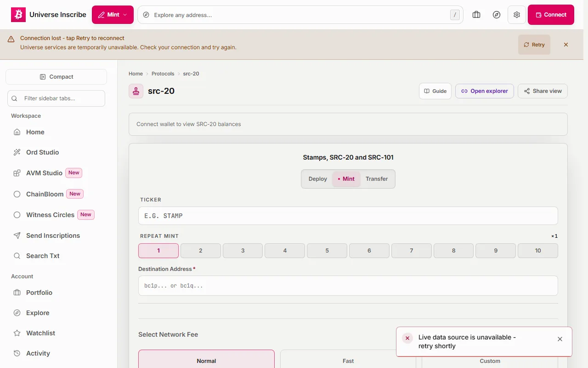Image resolution: width=588 pixels, height=368 pixels.
Task: Dismiss the connection lost banner
Action: 566,45
